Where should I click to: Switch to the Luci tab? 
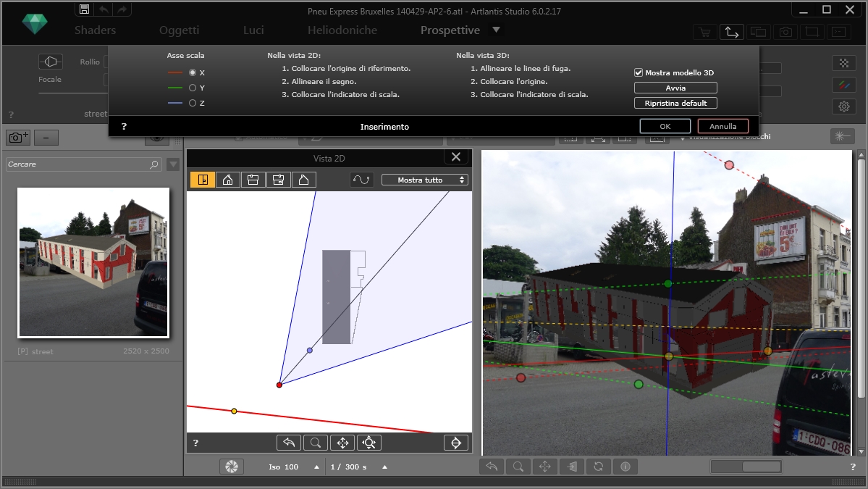click(x=253, y=30)
